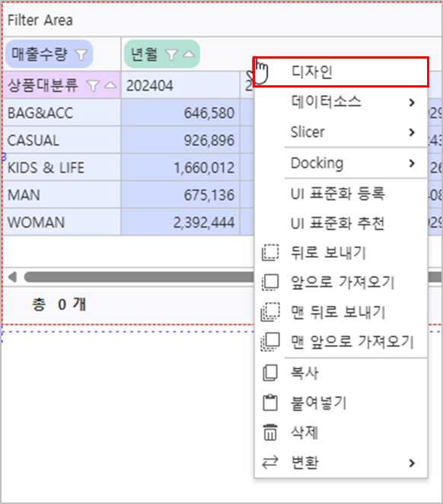Click the 뒤로 보내기 send backward icon
443x504 pixels.
click(270, 253)
